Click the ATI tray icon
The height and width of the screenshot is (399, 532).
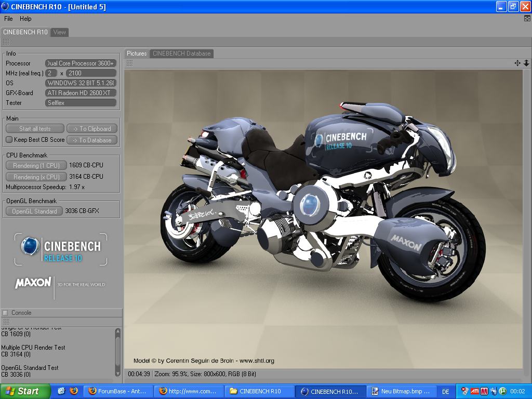[x=475, y=391]
